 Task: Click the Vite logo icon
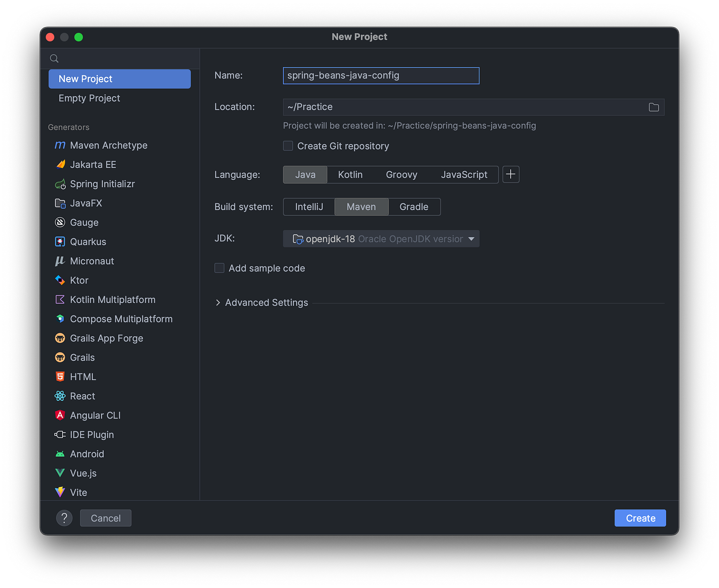(x=60, y=492)
